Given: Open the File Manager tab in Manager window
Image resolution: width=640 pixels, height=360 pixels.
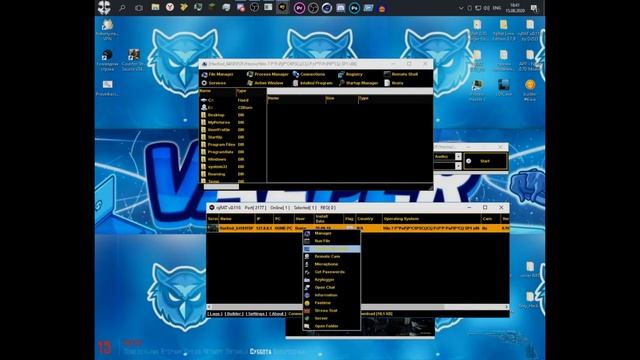Looking at the screenshot, I should 217,74.
